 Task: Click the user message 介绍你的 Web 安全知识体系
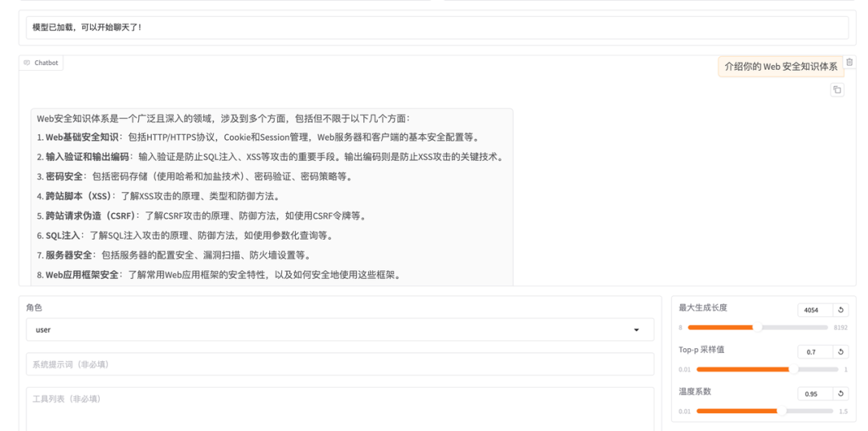point(781,67)
